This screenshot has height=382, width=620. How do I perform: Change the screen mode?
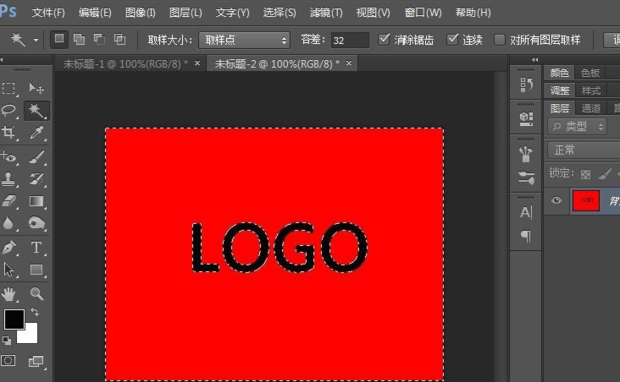point(36,361)
